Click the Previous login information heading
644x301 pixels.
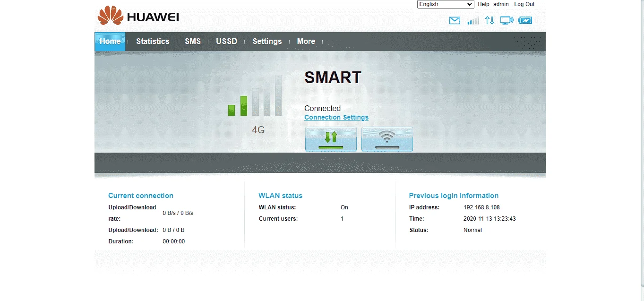tap(454, 196)
